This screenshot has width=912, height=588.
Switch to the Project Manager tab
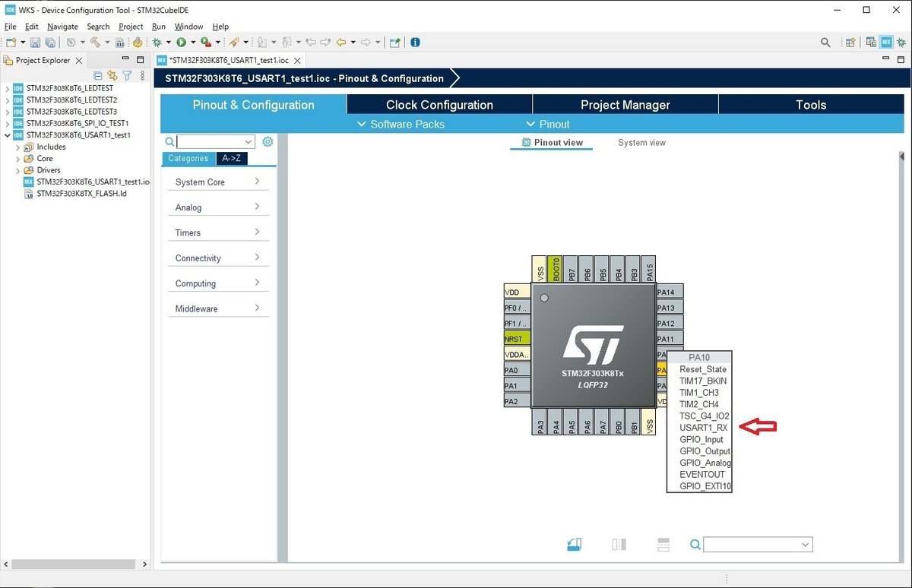pyautogui.click(x=625, y=105)
